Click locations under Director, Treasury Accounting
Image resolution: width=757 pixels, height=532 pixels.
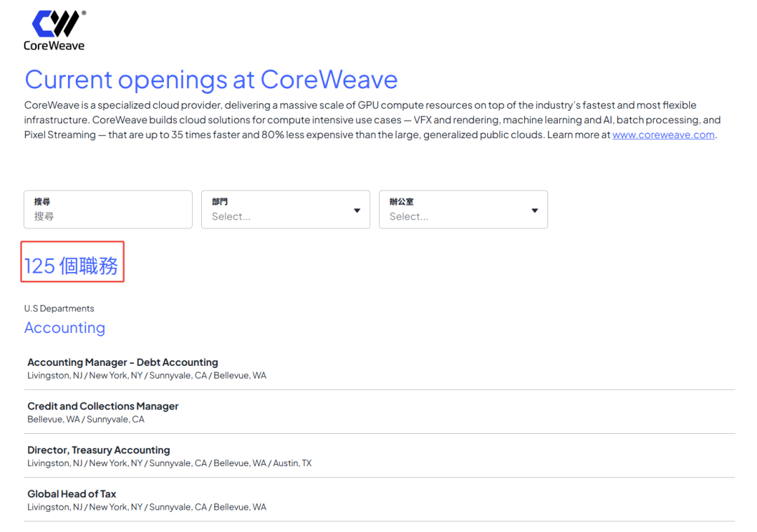pos(170,463)
